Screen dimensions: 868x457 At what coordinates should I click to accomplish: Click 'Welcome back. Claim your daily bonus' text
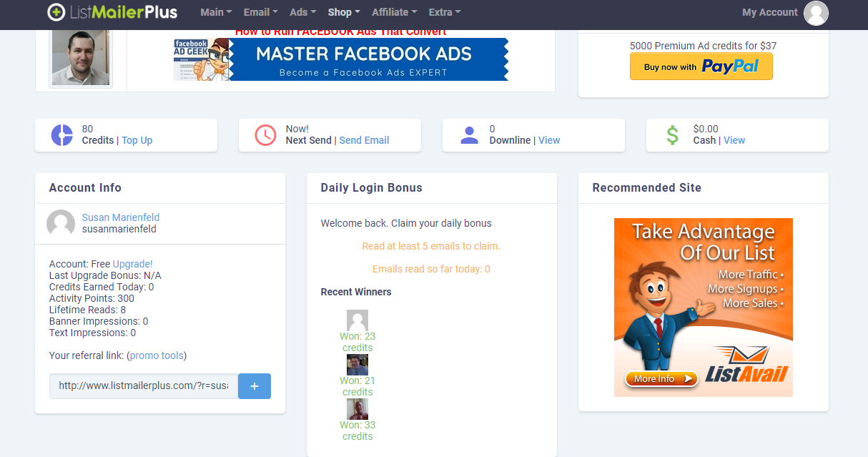(x=406, y=223)
